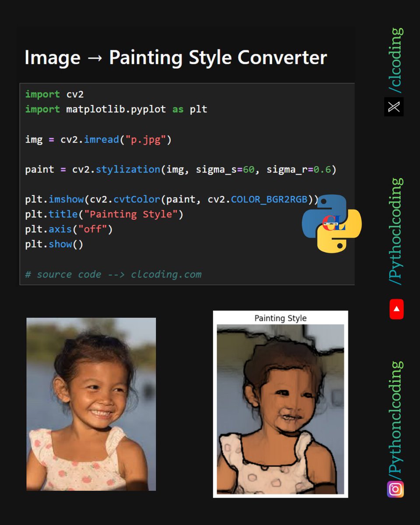Select the original photo of the girl
The image size is (420, 525).
(91, 404)
